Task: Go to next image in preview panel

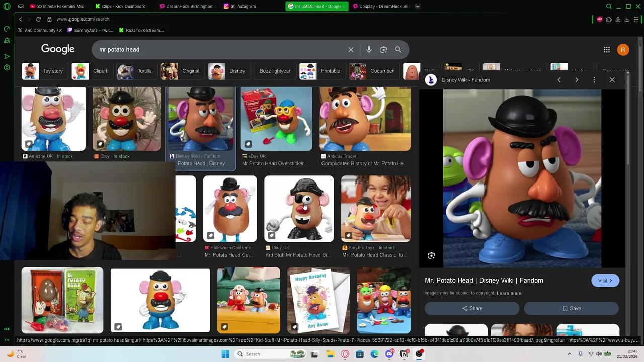Action: pos(577,80)
